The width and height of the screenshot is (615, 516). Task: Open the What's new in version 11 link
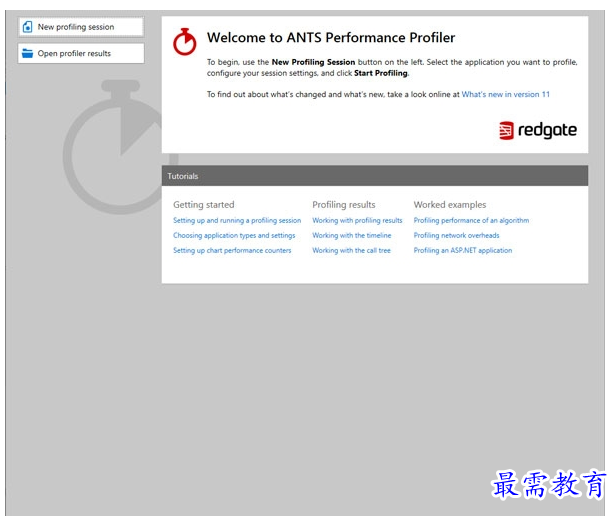pos(506,94)
